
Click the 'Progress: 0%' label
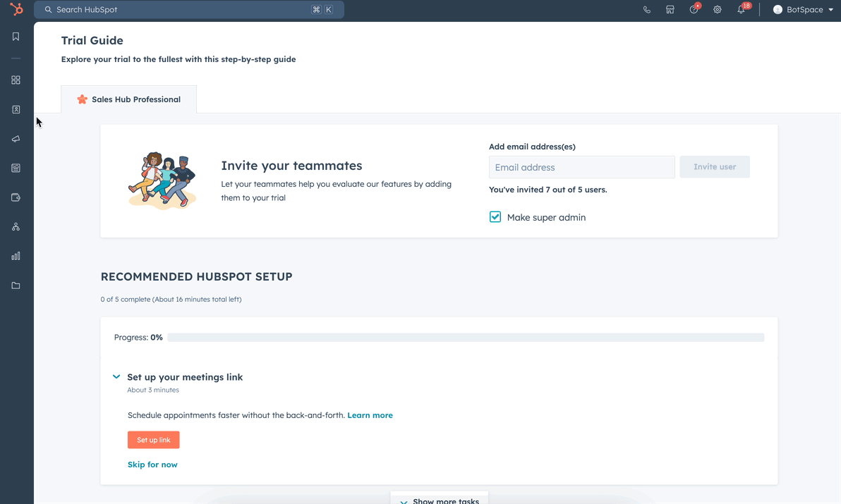(138, 338)
